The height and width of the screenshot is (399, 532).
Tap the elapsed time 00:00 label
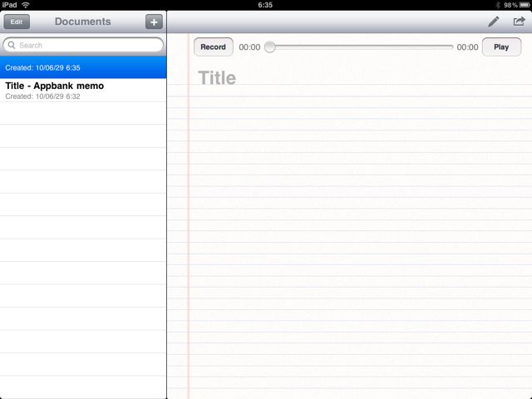(249, 47)
